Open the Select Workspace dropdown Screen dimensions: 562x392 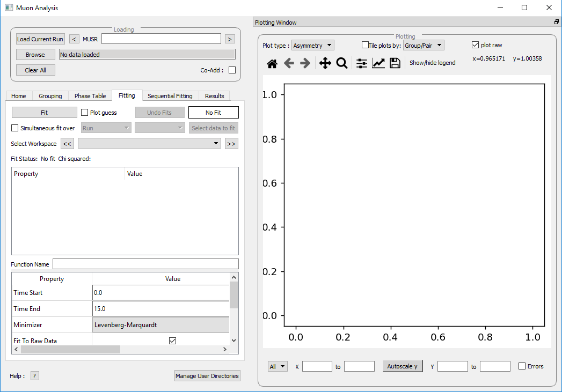point(149,144)
